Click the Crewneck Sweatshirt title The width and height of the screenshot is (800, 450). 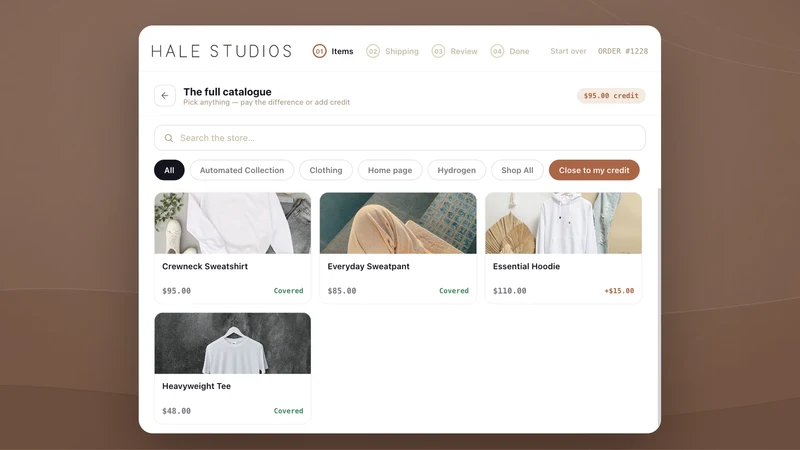[x=205, y=266]
